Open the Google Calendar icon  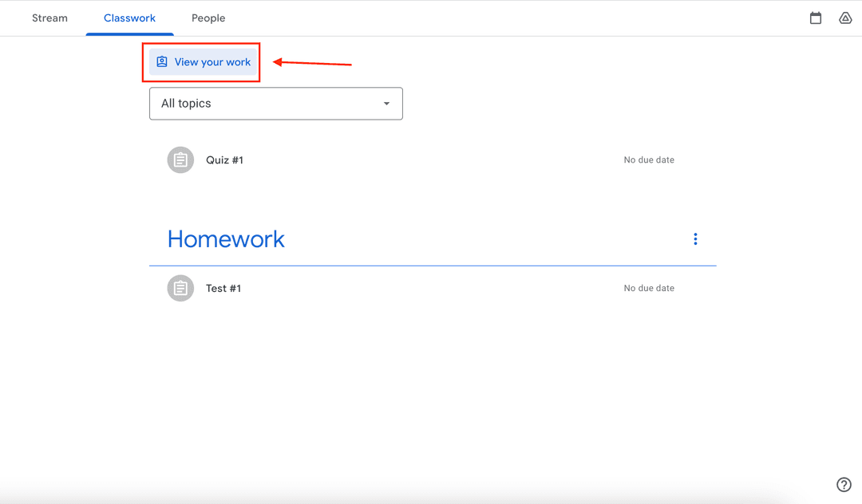click(815, 18)
